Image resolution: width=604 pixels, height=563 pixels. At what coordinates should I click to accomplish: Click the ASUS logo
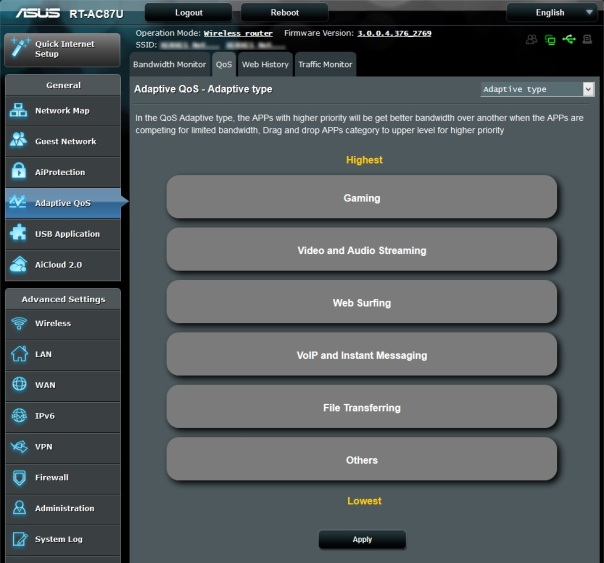pos(38,13)
